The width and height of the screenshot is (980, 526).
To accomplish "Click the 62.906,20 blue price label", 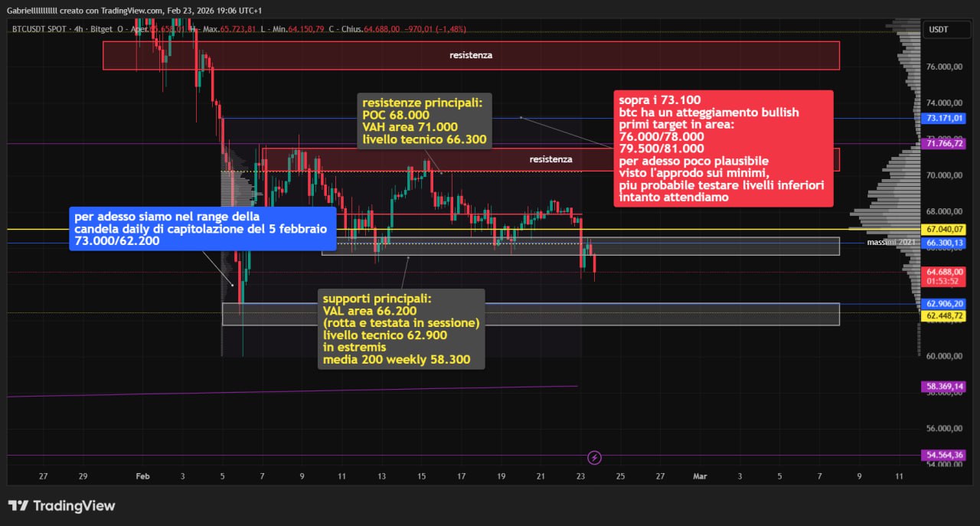I will tap(944, 303).
